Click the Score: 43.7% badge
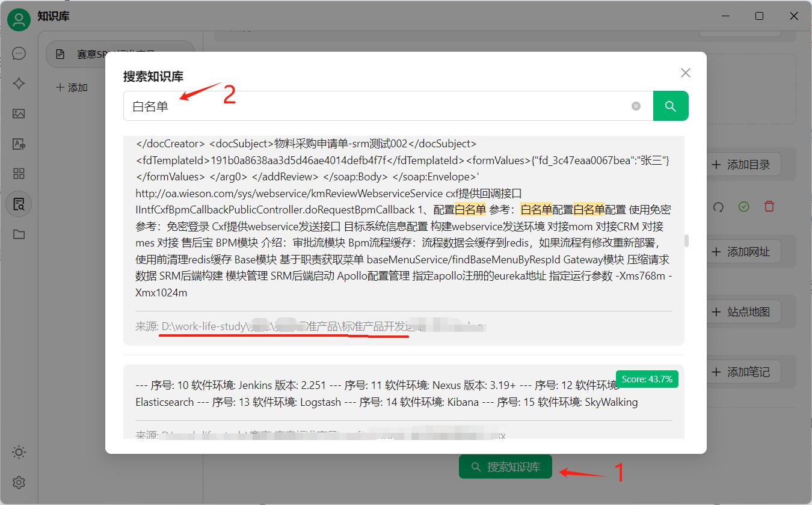This screenshot has width=812, height=505. pos(647,379)
